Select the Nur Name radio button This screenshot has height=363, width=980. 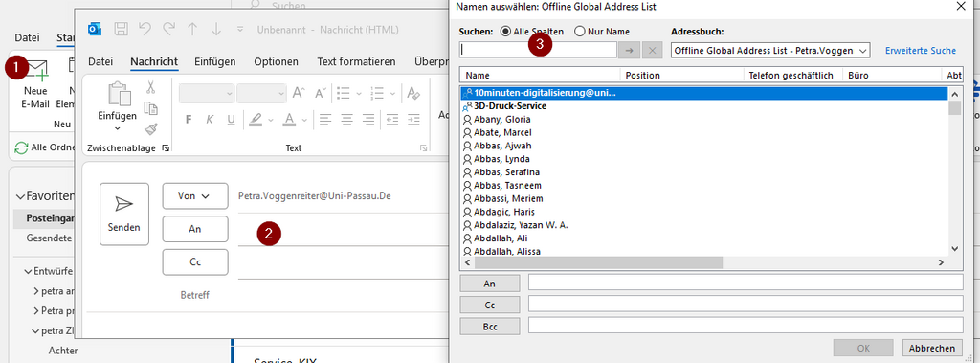pos(580,32)
